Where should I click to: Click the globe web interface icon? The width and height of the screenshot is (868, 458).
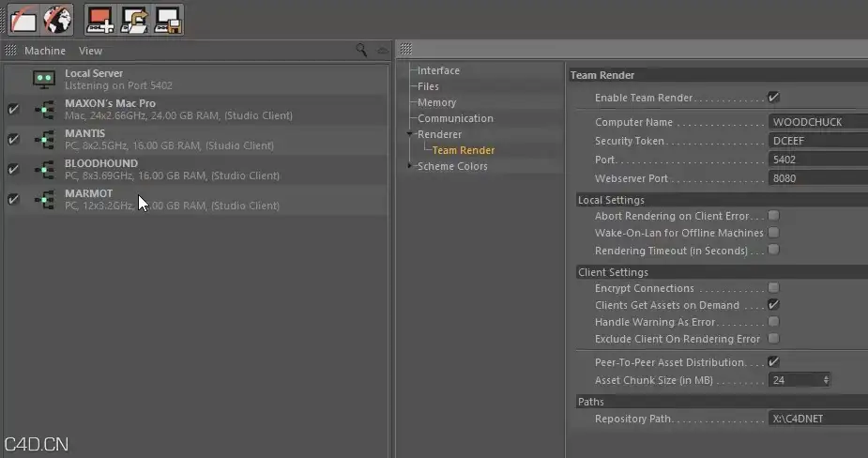pyautogui.click(x=57, y=20)
